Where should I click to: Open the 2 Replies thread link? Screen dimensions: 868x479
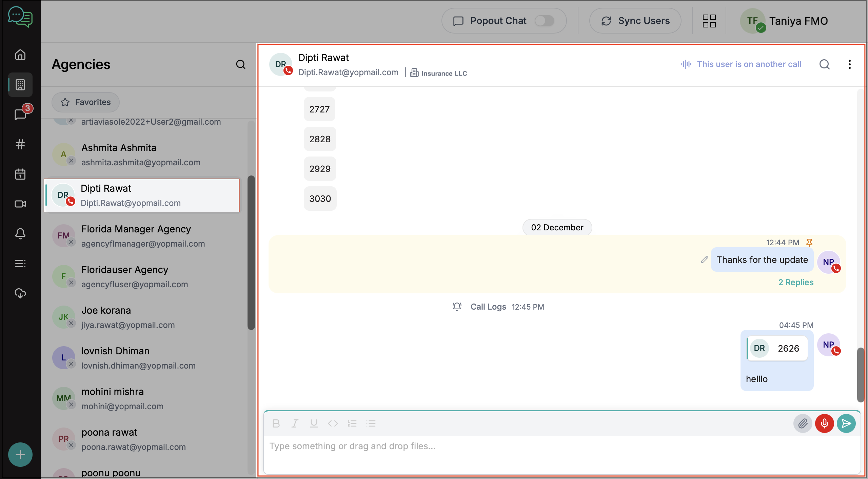(796, 283)
